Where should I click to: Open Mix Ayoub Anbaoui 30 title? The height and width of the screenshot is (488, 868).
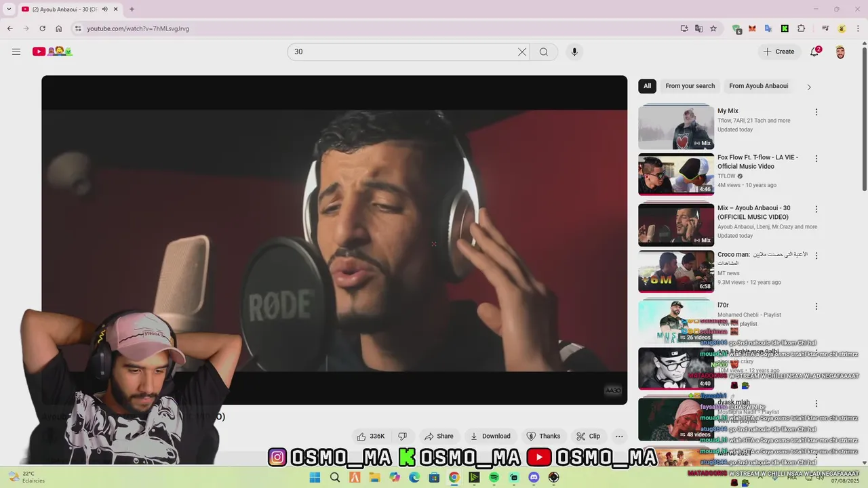click(753, 213)
